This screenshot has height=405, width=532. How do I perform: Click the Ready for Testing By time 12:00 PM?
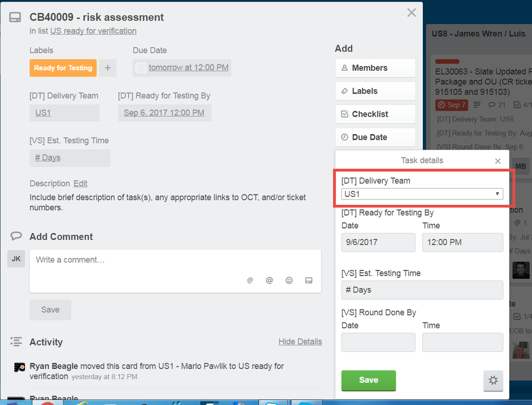(x=462, y=242)
